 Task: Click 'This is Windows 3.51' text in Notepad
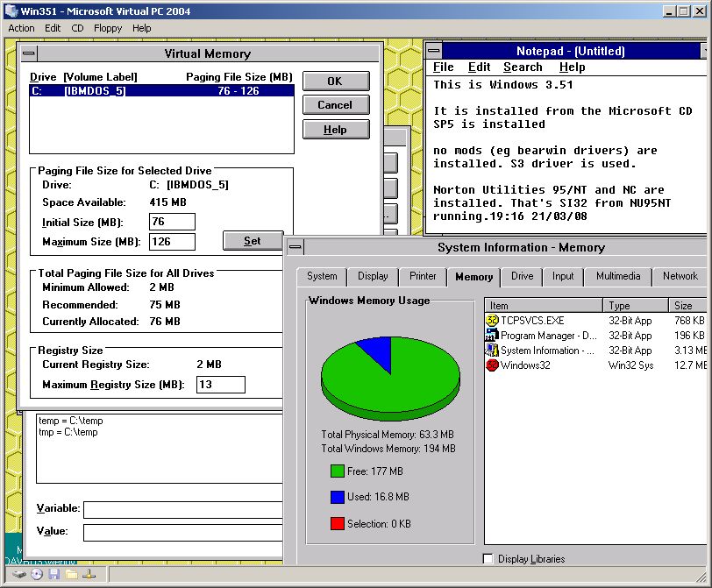click(x=503, y=85)
